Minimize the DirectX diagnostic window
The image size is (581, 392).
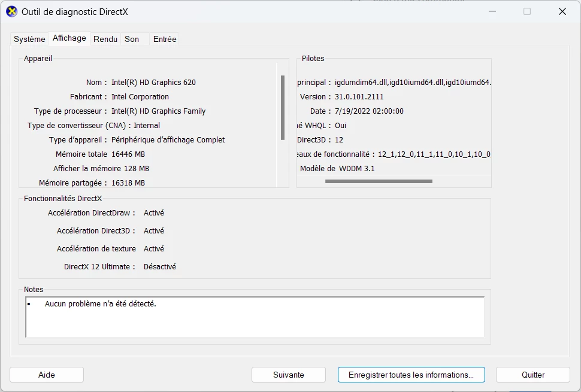(492, 11)
